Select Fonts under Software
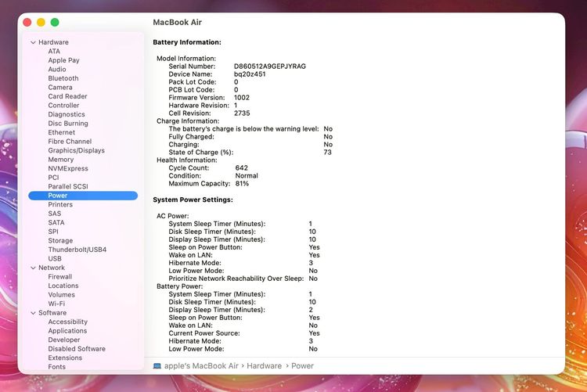The height and width of the screenshot is (392, 587). (56, 366)
